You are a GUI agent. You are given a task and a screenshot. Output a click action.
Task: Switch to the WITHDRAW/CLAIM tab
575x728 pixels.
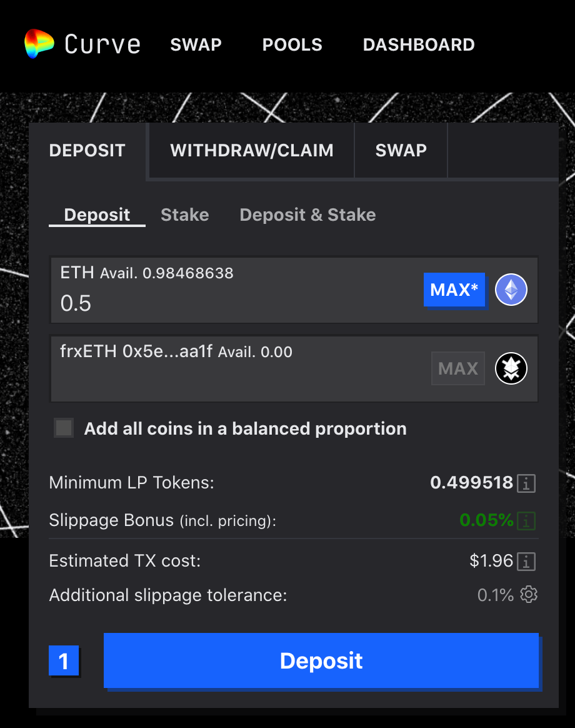point(252,150)
